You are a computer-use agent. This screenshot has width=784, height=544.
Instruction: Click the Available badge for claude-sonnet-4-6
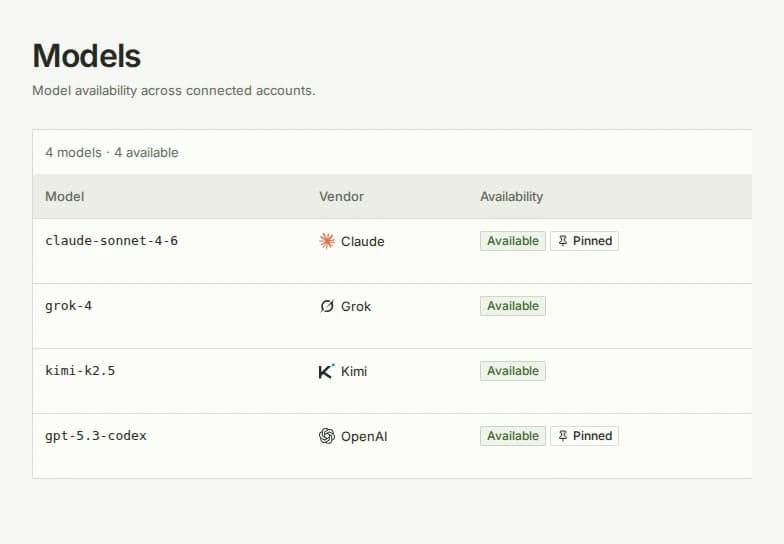tap(513, 241)
